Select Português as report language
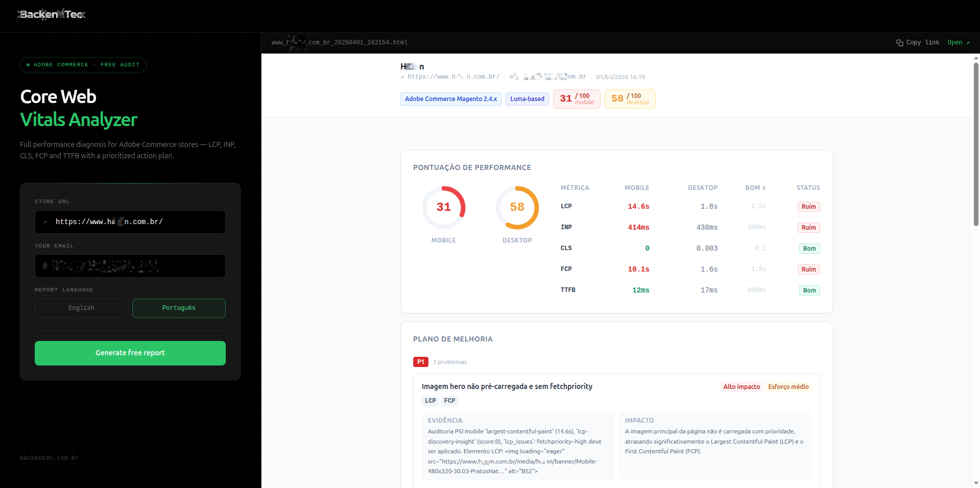This screenshot has height=488, width=980. pyautogui.click(x=178, y=308)
